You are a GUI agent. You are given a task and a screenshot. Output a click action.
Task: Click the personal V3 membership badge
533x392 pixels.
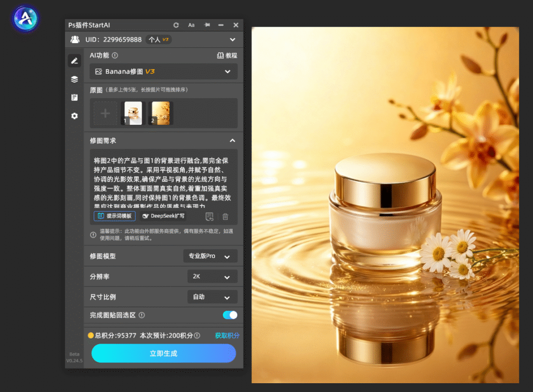click(158, 40)
